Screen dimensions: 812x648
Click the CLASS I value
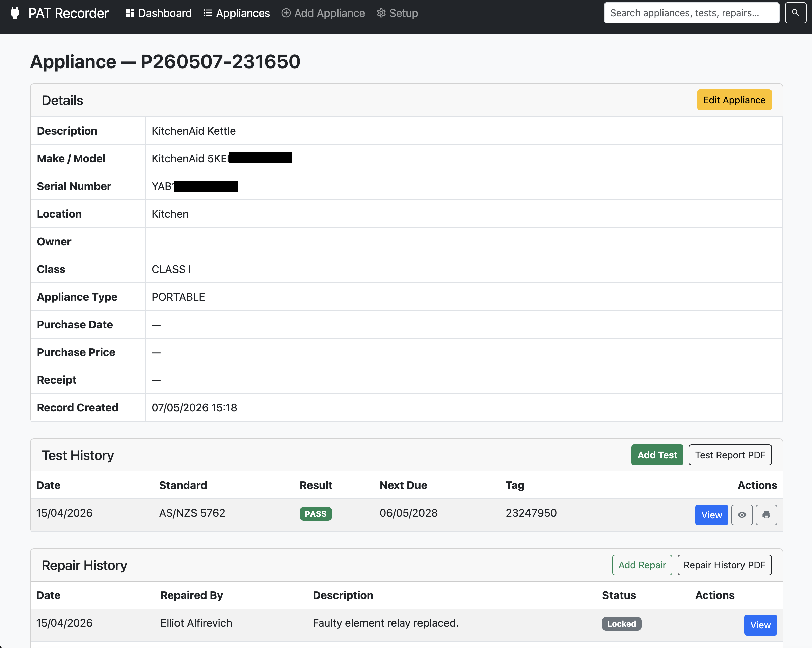click(x=171, y=269)
